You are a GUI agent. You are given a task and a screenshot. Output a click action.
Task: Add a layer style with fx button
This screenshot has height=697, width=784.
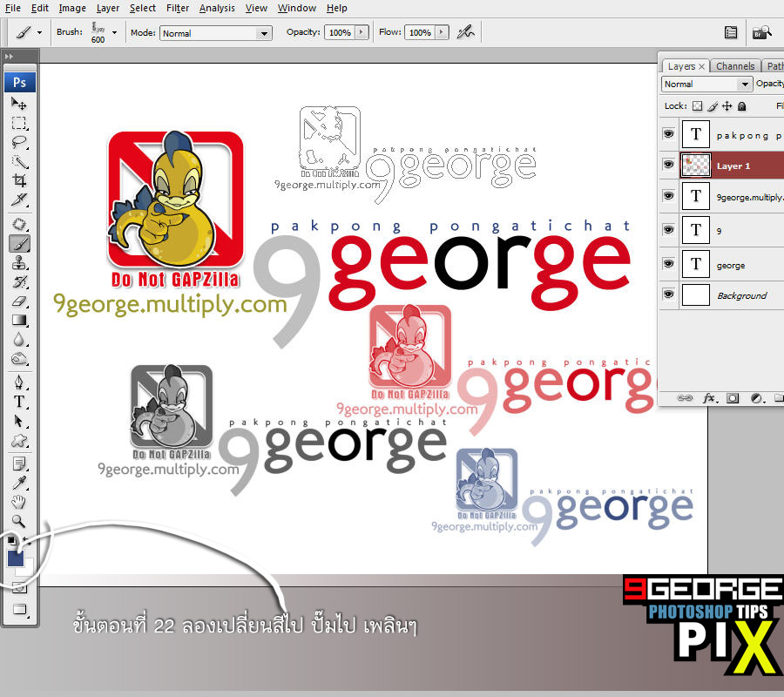coord(709,398)
